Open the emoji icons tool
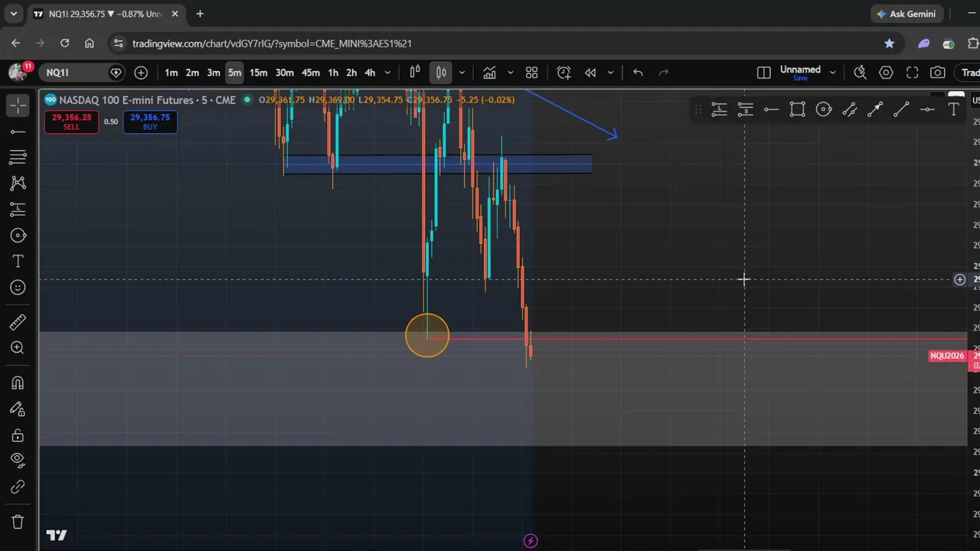980x551 pixels. coord(18,288)
